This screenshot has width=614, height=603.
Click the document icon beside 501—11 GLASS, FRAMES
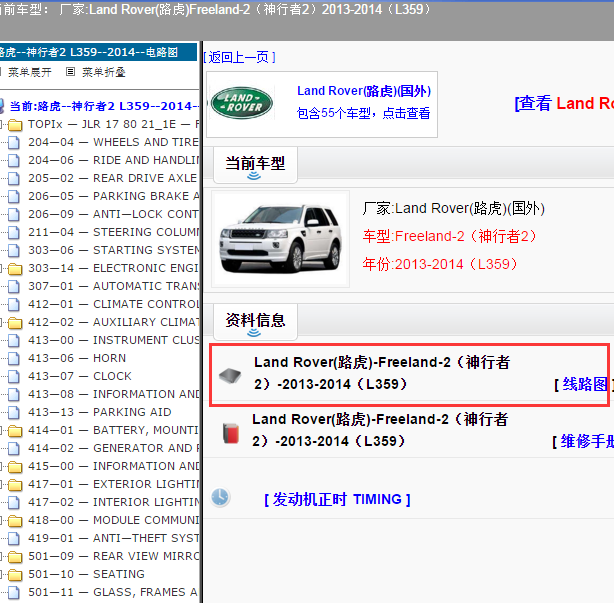tap(14, 593)
